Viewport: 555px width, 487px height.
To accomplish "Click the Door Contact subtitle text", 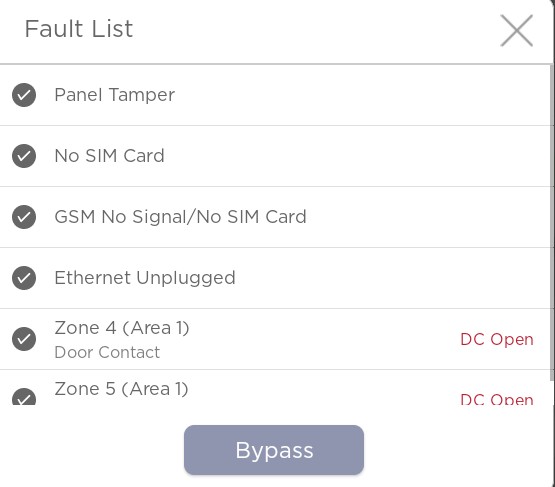I will (x=107, y=353).
